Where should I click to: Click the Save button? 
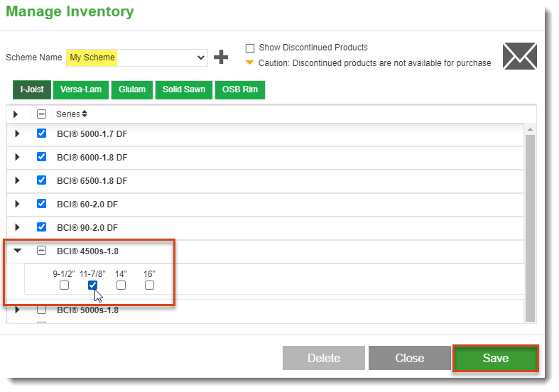(496, 358)
